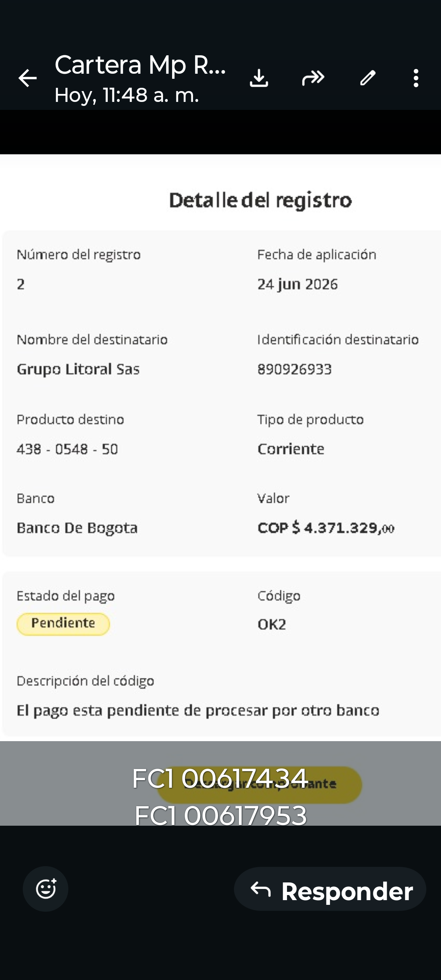This screenshot has height=980, width=441.
Task: Tap the value COP $ 4.371.329,00
Action: [326, 528]
